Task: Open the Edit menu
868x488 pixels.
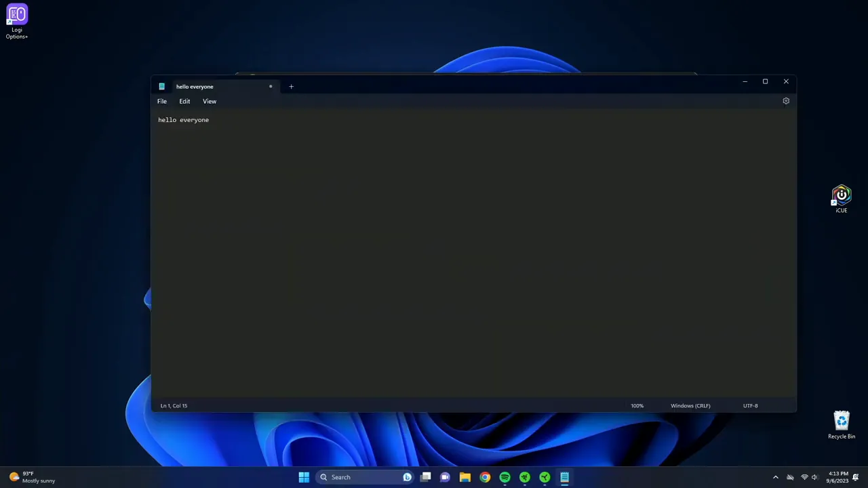Action: [x=184, y=101]
